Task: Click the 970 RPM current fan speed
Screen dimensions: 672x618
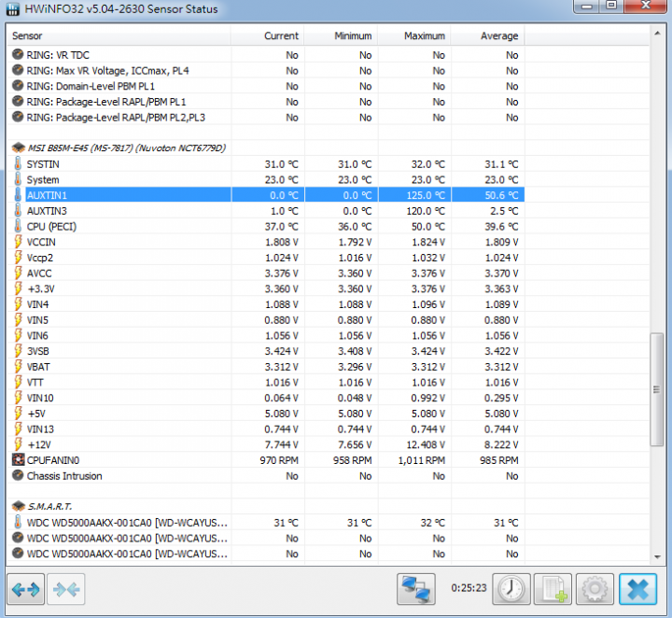Action: coord(279,460)
